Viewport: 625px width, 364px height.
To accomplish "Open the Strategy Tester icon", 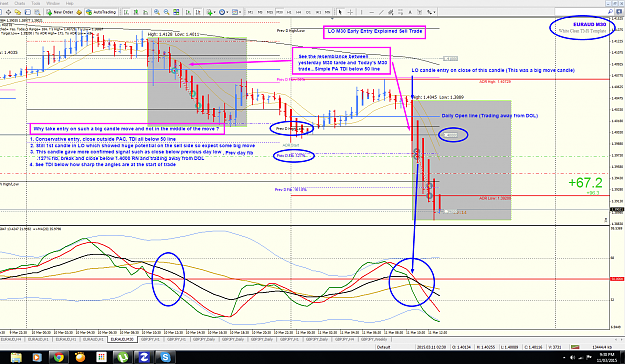I will [37, 12].
